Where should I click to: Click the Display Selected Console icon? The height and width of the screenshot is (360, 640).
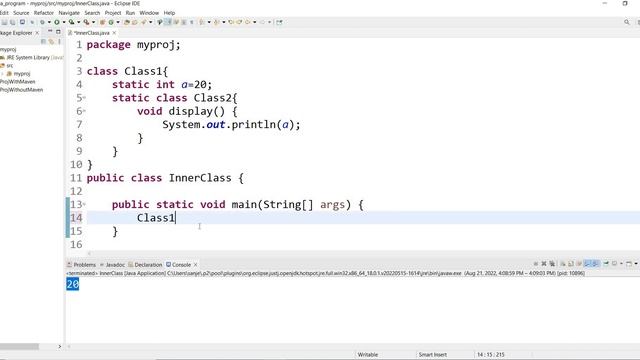pyautogui.click(x=614, y=264)
